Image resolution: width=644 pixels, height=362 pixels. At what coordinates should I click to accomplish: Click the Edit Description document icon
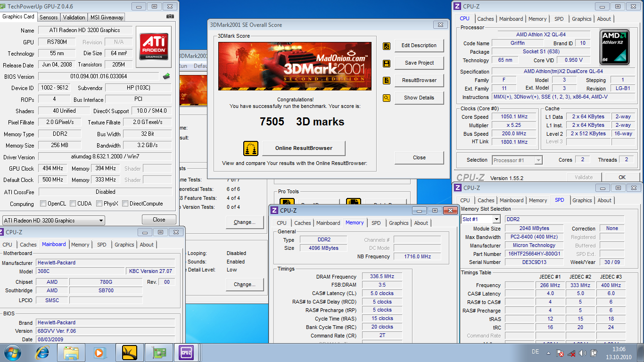387,46
